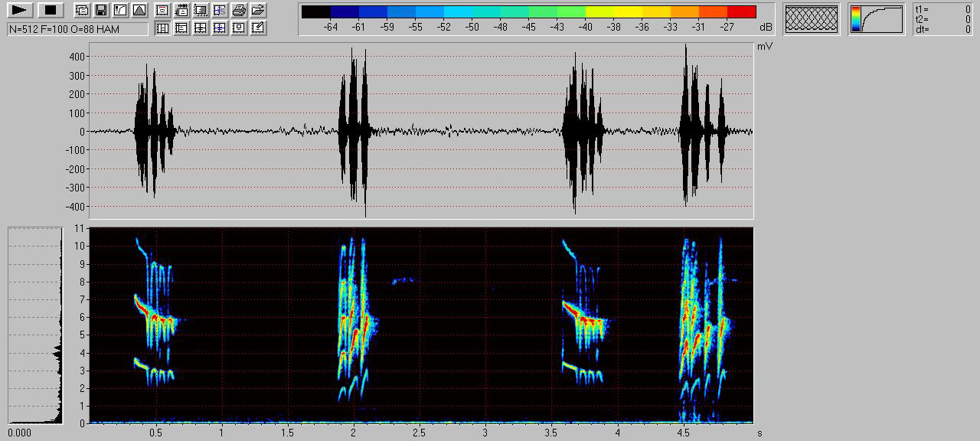Click the N=512 F=100 O=88 HAM parameter field
Image resolution: width=980 pixels, height=441 pixels.
(77, 29)
